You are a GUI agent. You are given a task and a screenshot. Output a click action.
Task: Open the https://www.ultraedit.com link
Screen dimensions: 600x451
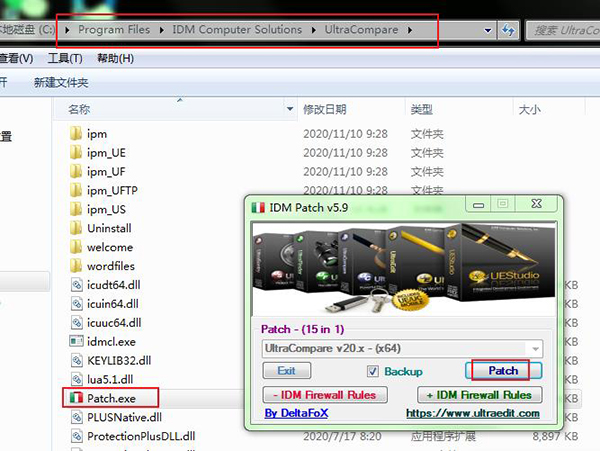pos(473,413)
